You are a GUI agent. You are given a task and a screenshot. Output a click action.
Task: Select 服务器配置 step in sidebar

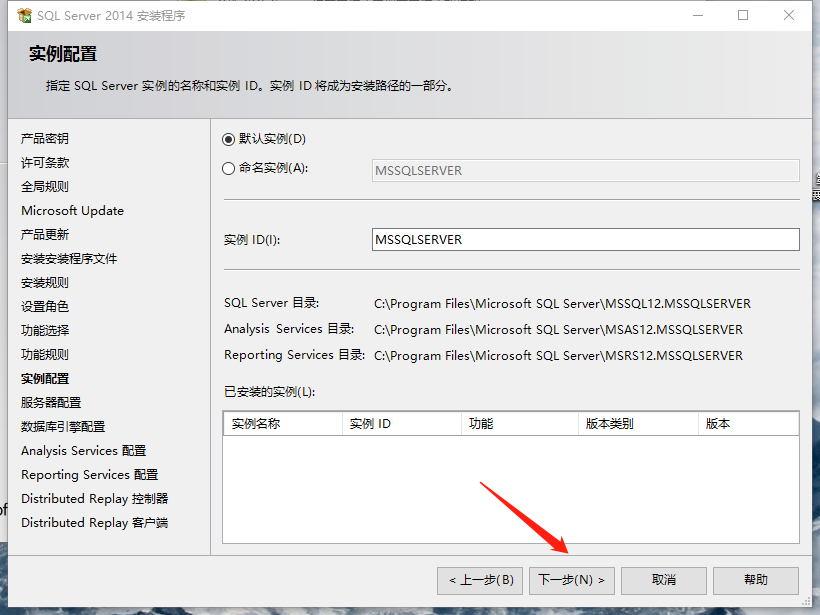click(x=51, y=403)
